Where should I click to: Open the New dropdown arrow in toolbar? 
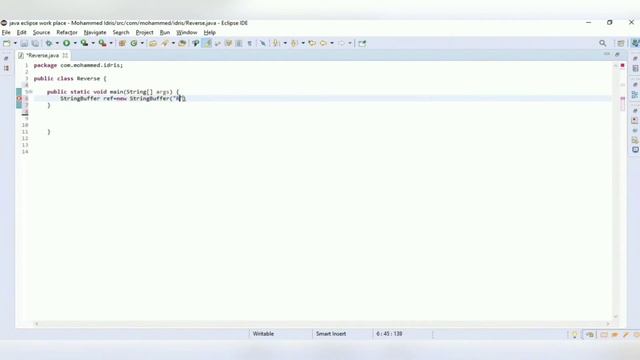click(15, 43)
